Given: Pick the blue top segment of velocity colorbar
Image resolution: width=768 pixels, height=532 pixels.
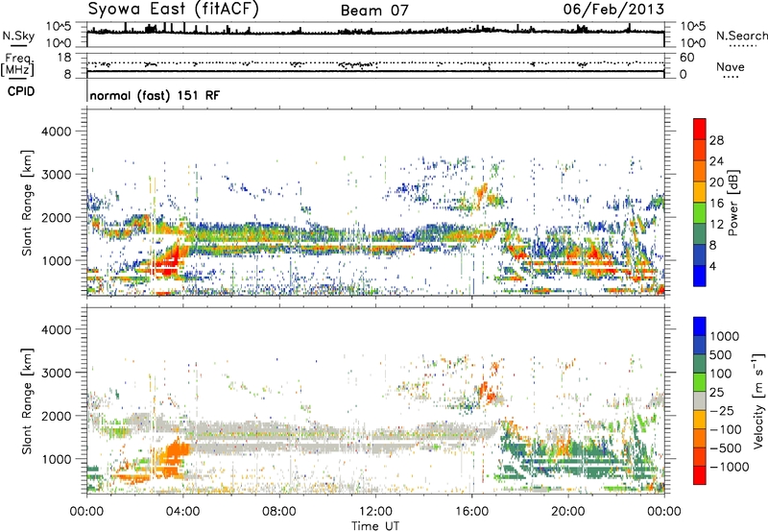Looking at the screenshot, I should 700,326.
